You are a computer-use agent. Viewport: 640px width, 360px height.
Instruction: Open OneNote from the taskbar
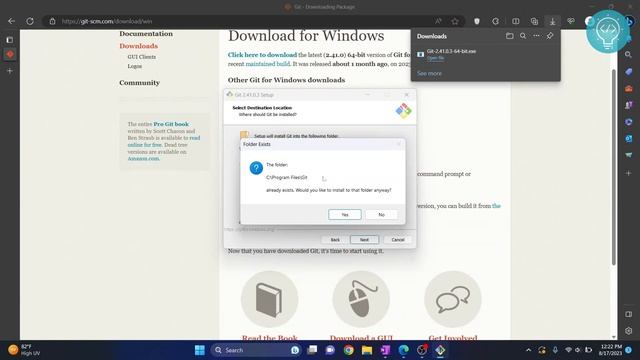tap(385, 350)
